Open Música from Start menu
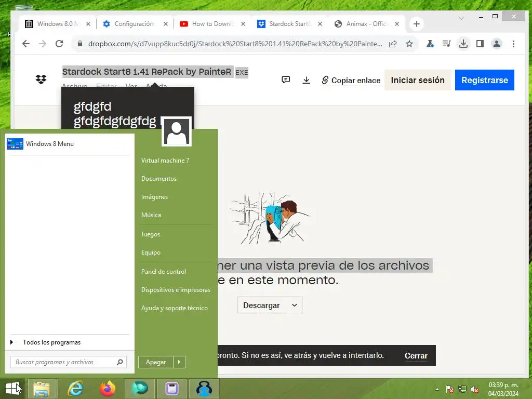532x399 pixels. tap(151, 215)
